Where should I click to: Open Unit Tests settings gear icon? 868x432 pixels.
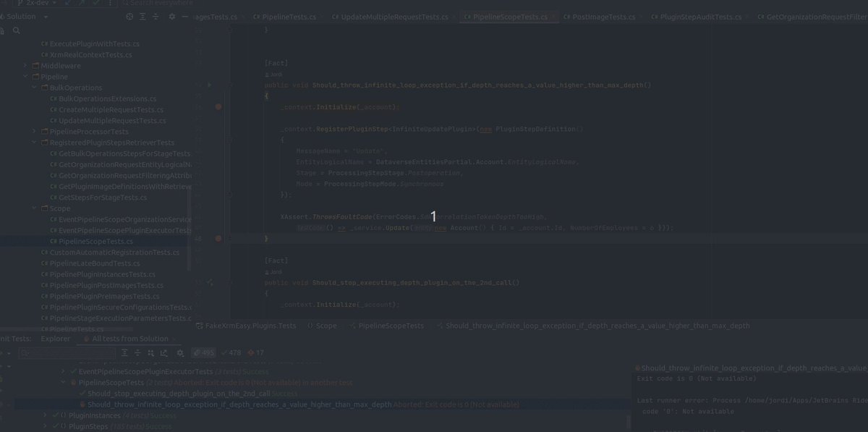coord(179,353)
